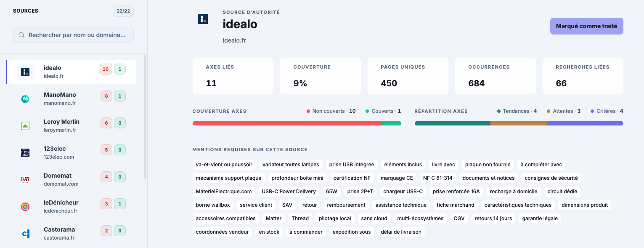Screen dimensions: 644x248
Task: Click the retours 14 jours tag
Action: (x=493, y=219)
